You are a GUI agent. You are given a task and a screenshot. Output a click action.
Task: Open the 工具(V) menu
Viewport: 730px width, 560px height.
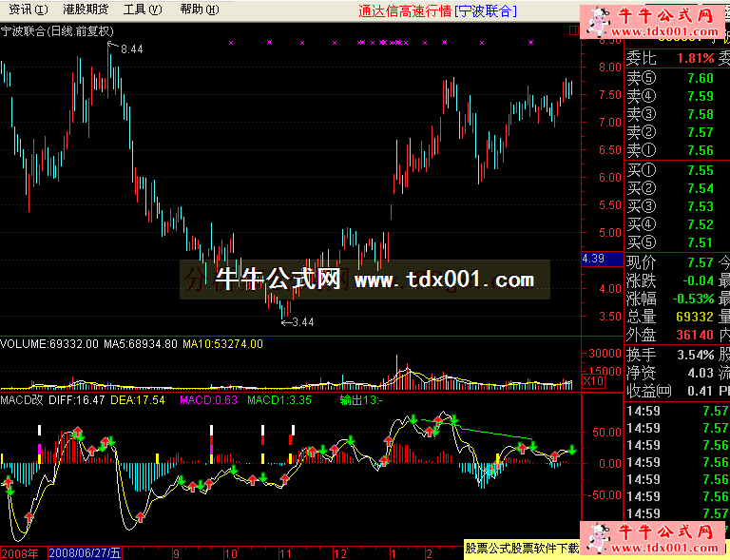coord(143,10)
